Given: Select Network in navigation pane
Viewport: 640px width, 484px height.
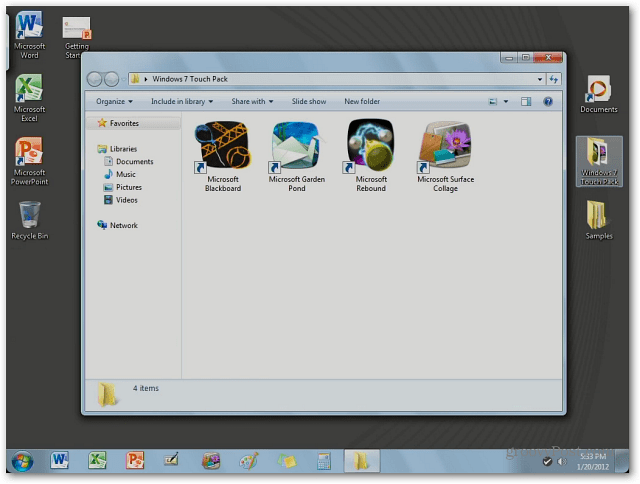Looking at the screenshot, I should [118, 225].
